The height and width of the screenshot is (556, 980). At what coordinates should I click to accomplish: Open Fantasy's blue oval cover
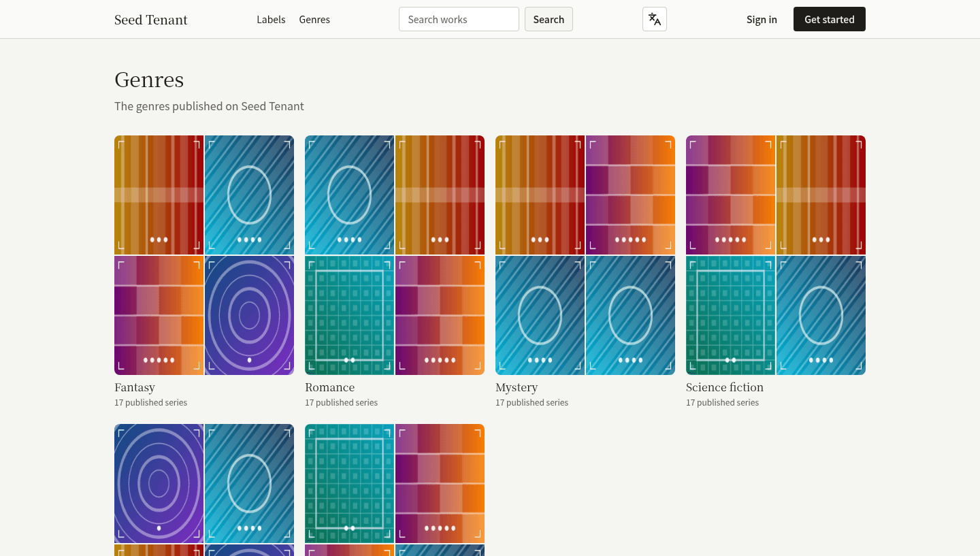tap(249, 195)
